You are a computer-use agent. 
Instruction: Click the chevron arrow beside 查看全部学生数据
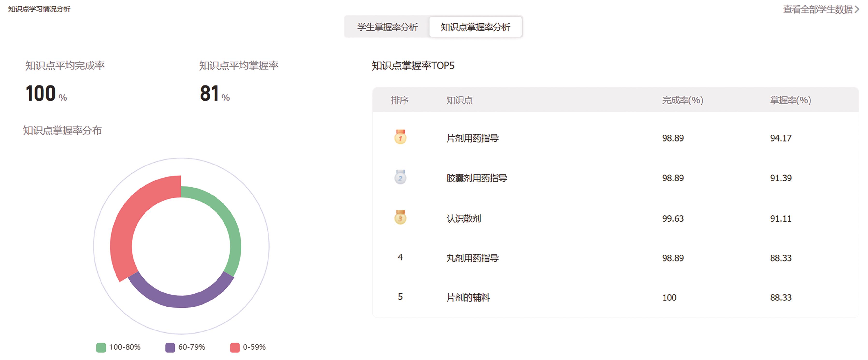(x=857, y=9)
